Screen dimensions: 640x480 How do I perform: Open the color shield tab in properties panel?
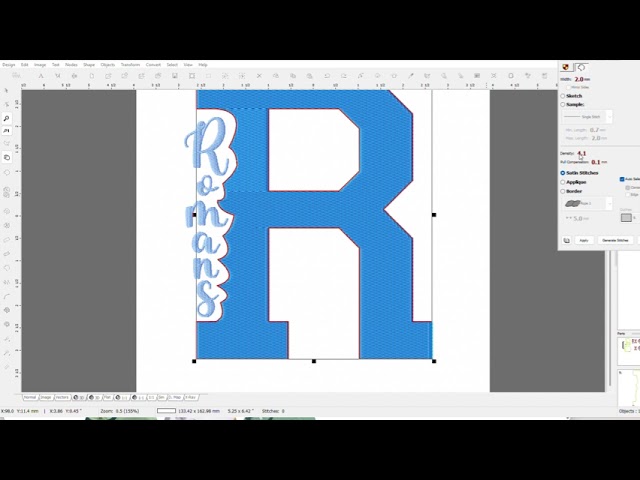pyautogui.click(x=566, y=67)
